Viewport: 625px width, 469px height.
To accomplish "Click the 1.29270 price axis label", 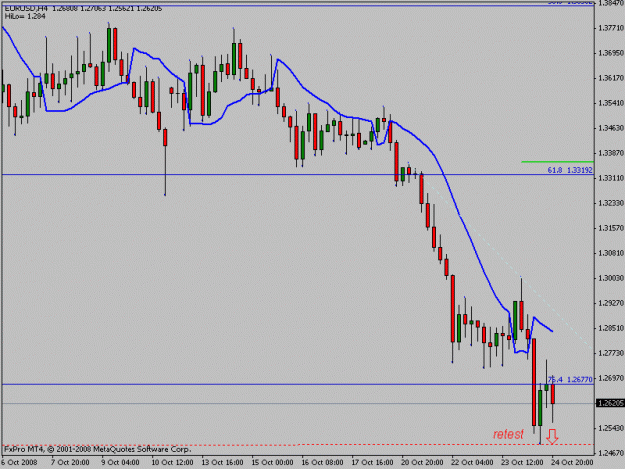I will point(611,303).
